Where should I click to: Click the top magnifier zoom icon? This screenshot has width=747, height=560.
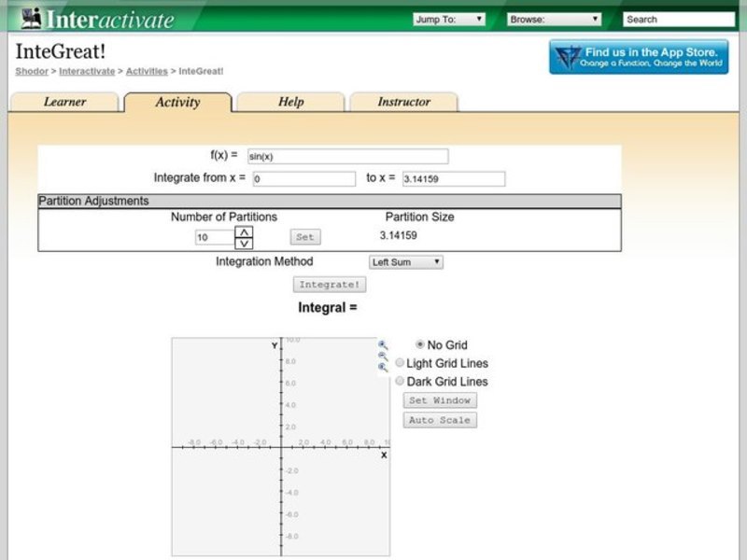pos(382,344)
